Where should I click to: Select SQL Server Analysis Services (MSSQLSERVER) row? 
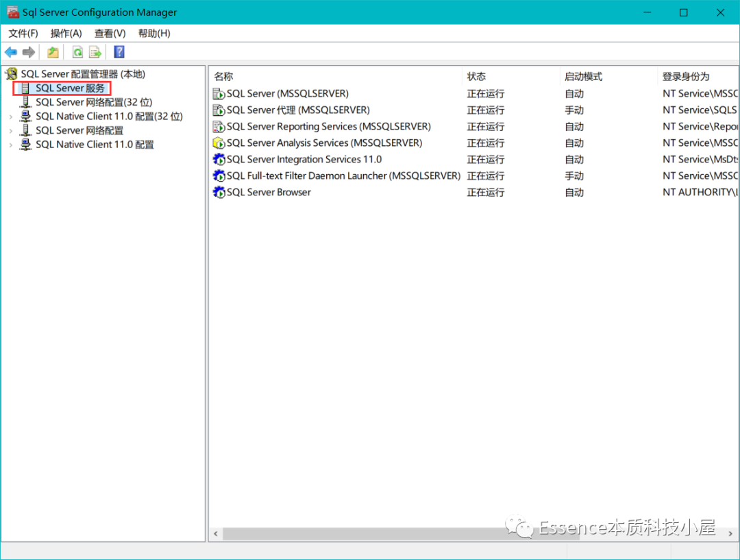pyautogui.click(x=474, y=143)
